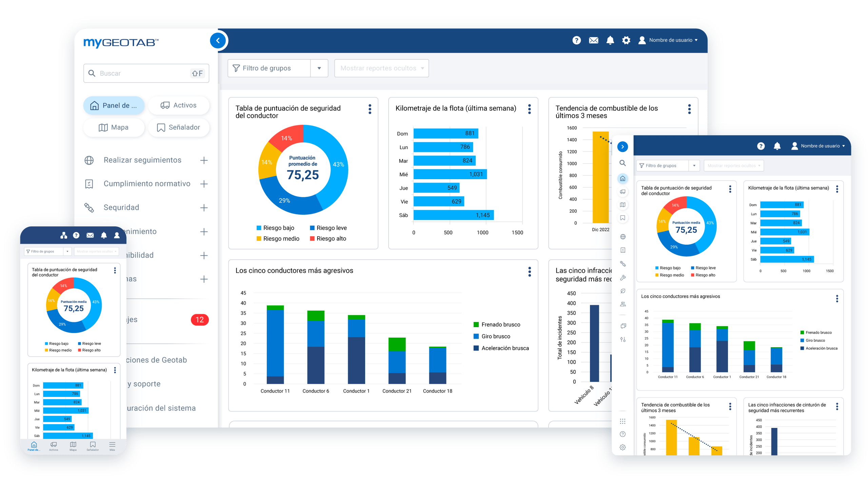This screenshot has height=489, width=868.
Task: Click the Frenado brusco legend swatch on desktop
Action: pos(476,325)
